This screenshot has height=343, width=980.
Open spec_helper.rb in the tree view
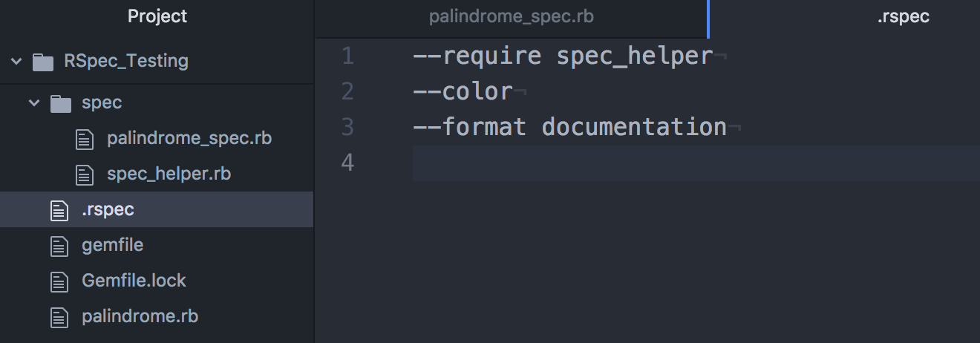pyautogui.click(x=169, y=174)
